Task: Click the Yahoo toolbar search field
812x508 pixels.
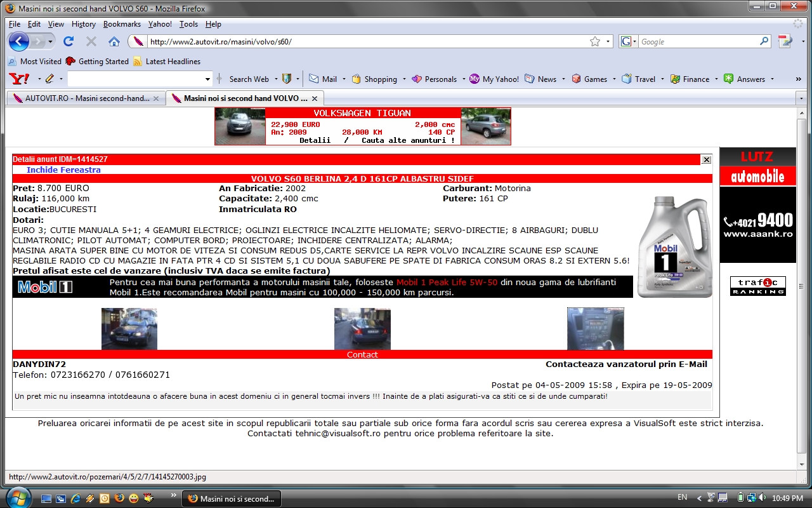Action: [135, 79]
